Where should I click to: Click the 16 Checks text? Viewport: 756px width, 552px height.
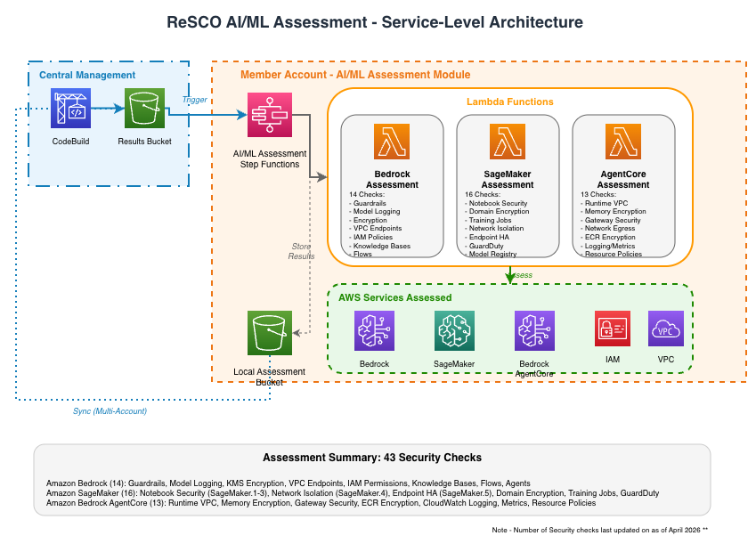coord(483,194)
